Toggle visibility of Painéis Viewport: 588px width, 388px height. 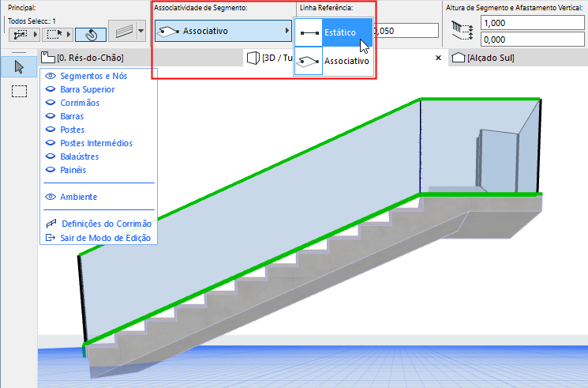[51, 170]
